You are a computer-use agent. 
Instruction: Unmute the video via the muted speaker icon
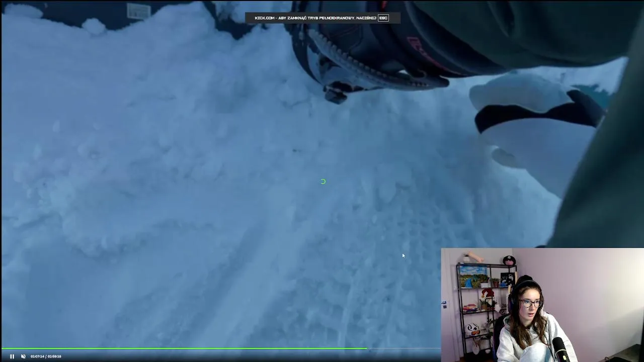coord(23,356)
